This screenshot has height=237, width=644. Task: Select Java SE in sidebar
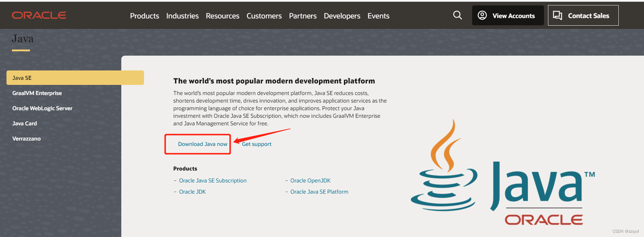tap(75, 78)
